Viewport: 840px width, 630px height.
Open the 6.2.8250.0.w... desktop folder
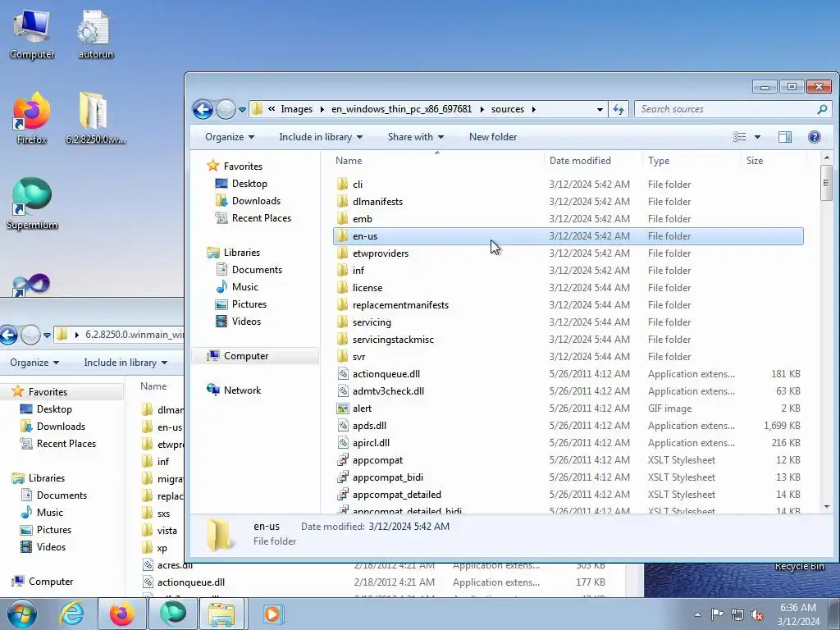[x=95, y=118]
